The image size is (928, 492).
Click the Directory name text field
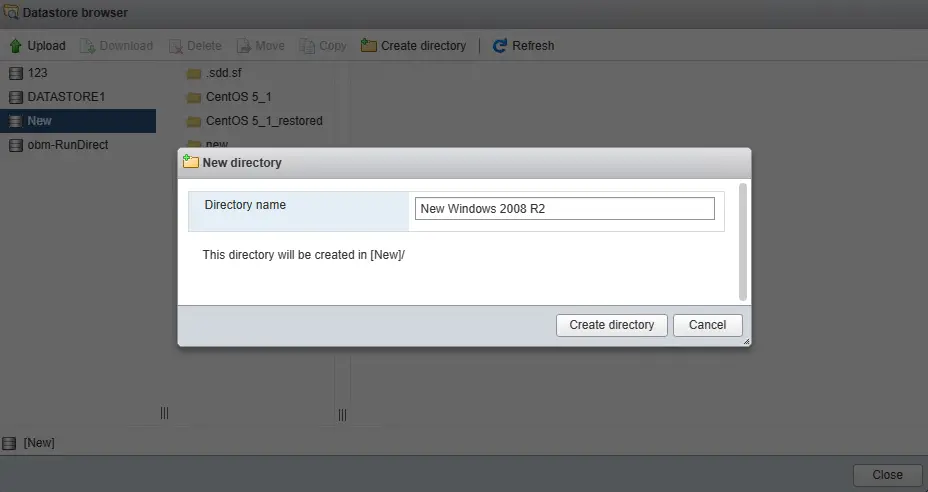point(564,209)
